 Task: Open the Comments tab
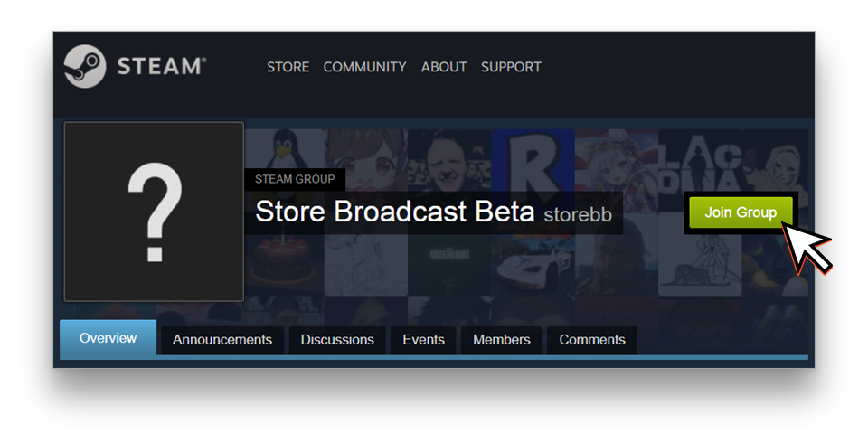tap(591, 340)
